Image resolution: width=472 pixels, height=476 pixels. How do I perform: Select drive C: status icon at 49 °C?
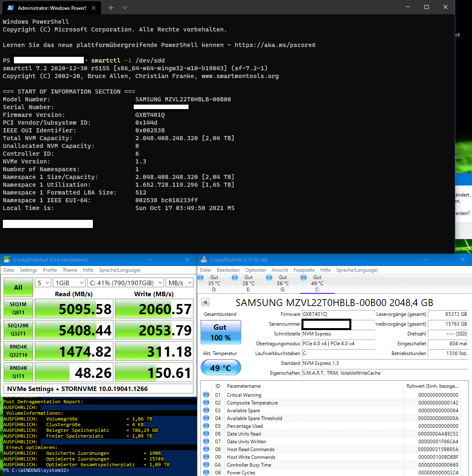pos(303,277)
